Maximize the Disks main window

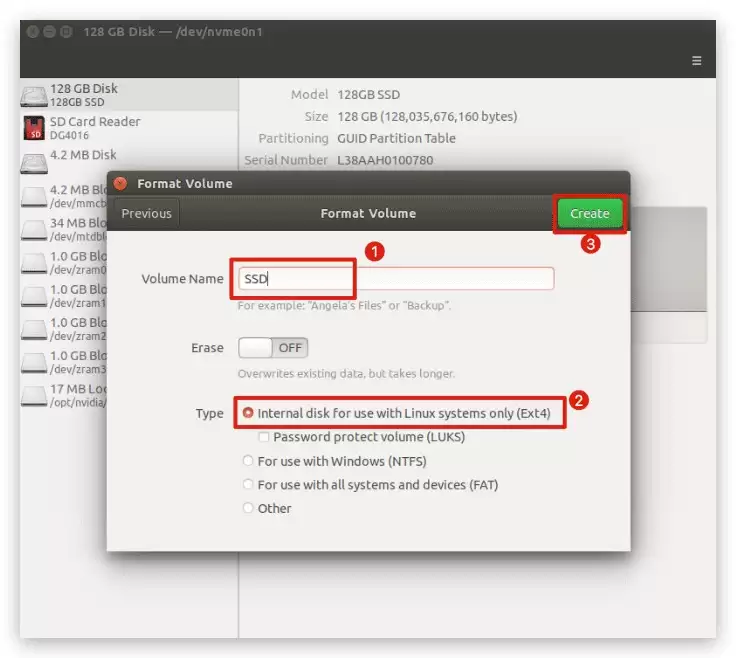[66, 31]
